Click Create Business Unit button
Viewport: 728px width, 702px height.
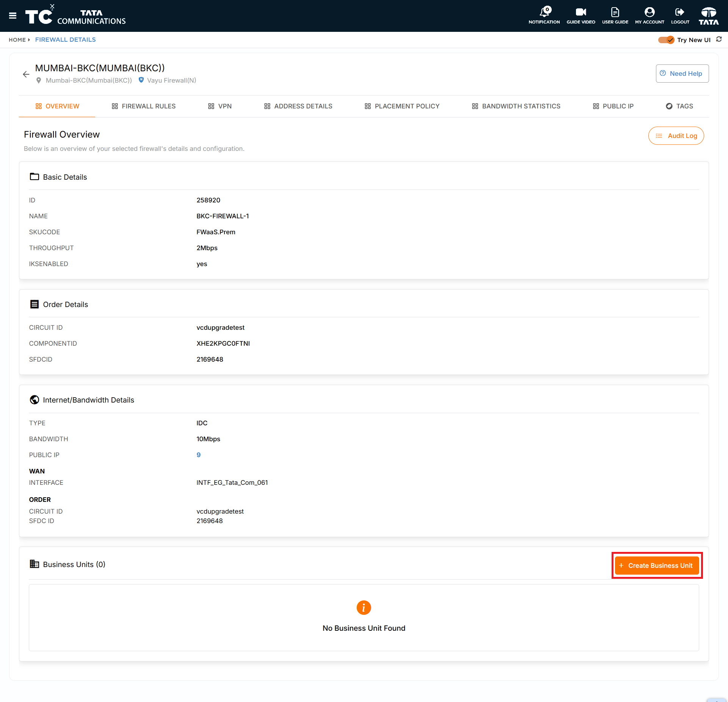point(657,566)
